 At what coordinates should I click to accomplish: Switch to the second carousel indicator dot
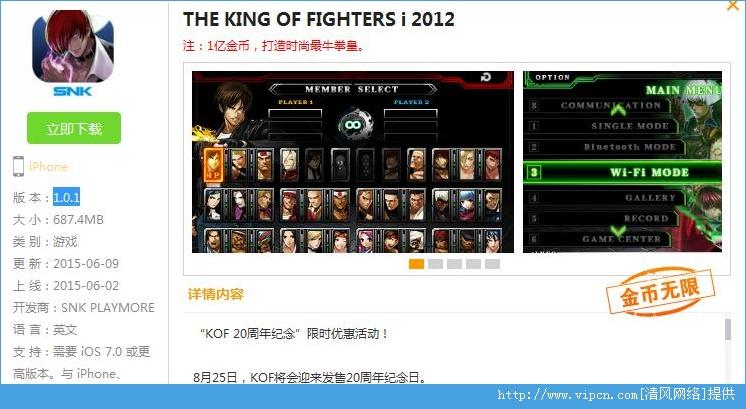tap(435, 264)
